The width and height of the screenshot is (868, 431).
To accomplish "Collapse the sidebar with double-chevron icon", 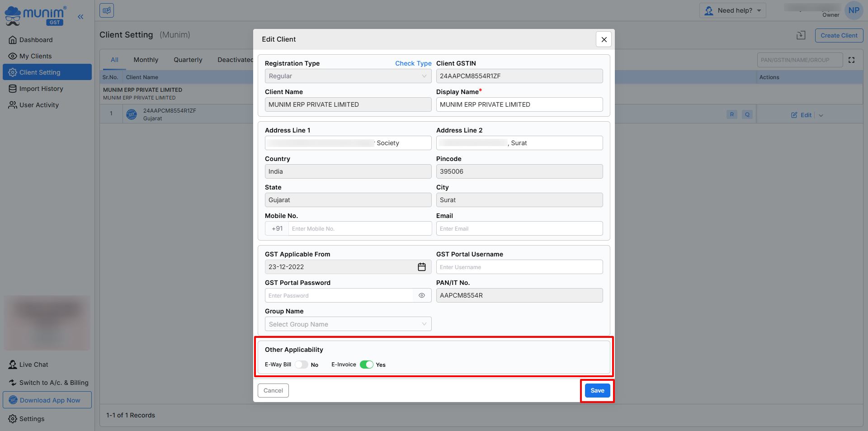I will [80, 17].
